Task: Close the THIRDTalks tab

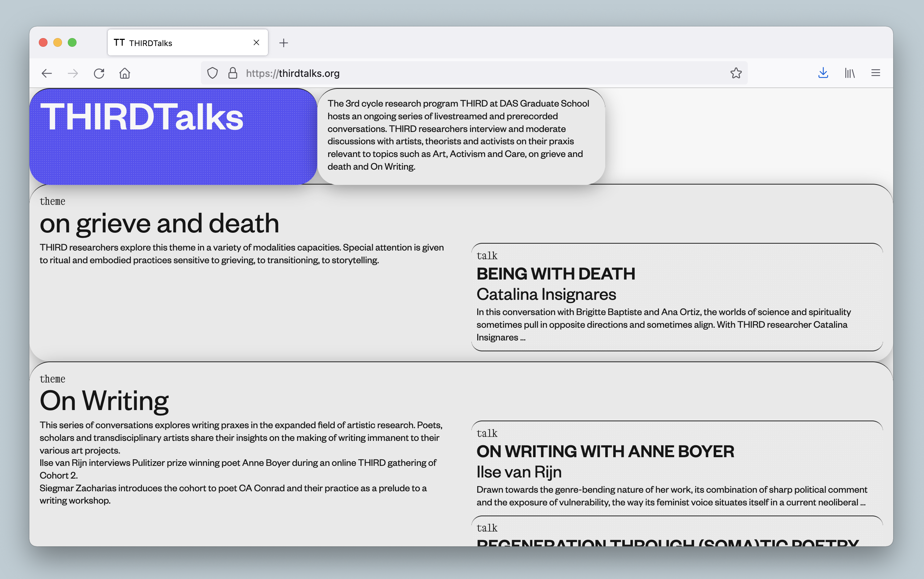Action: point(256,42)
